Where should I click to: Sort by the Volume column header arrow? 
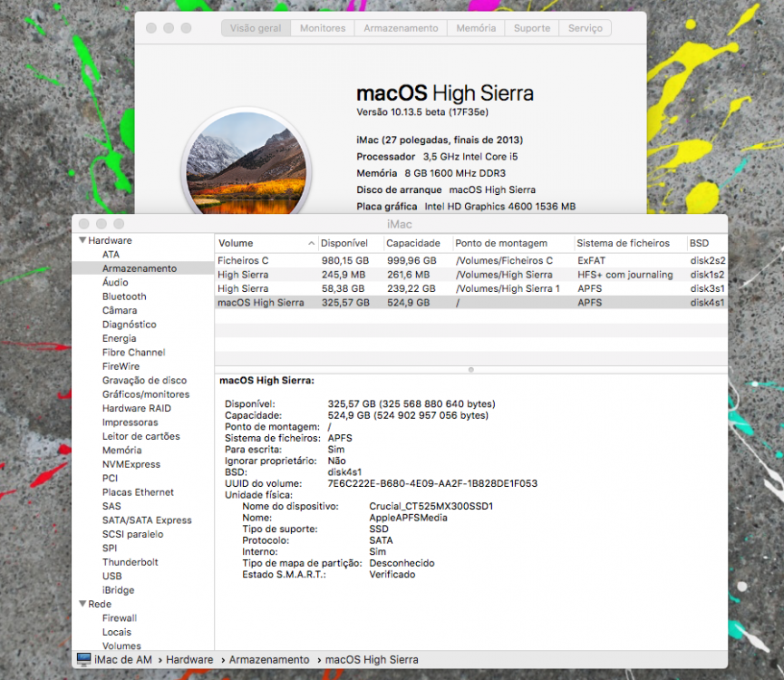tap(311, 244)
